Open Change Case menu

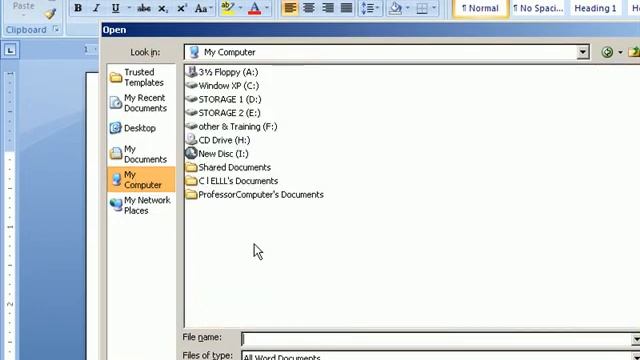(203, 8)
